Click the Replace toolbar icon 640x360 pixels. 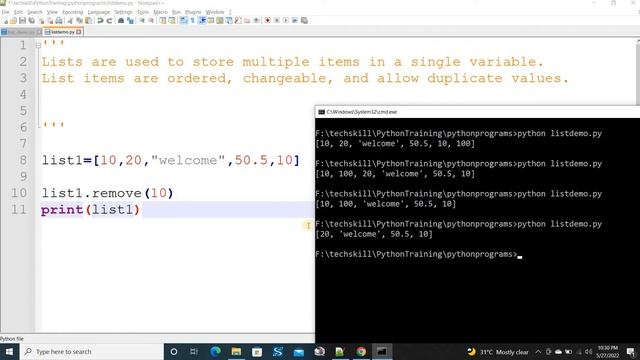130,20
